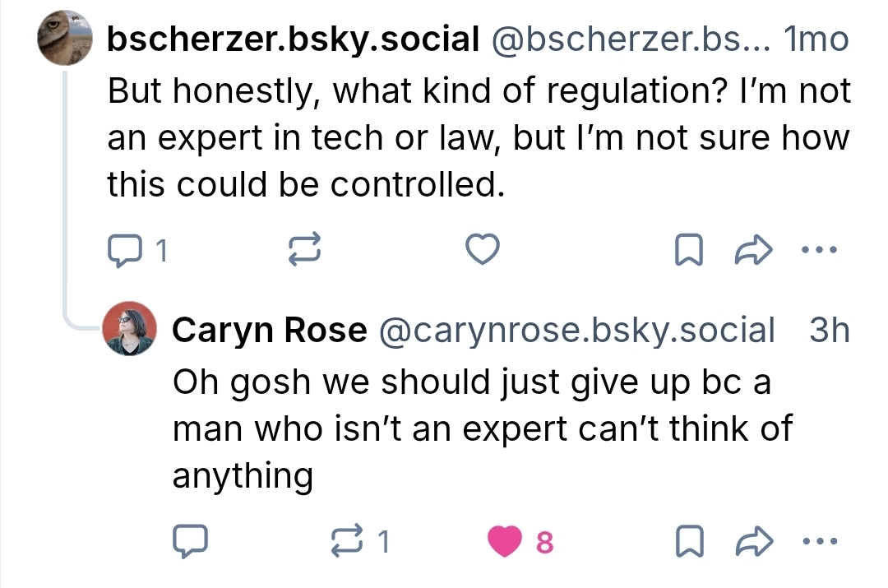
Task: Reply to Caryn Rose's post
Action: [x=190, y=541]
